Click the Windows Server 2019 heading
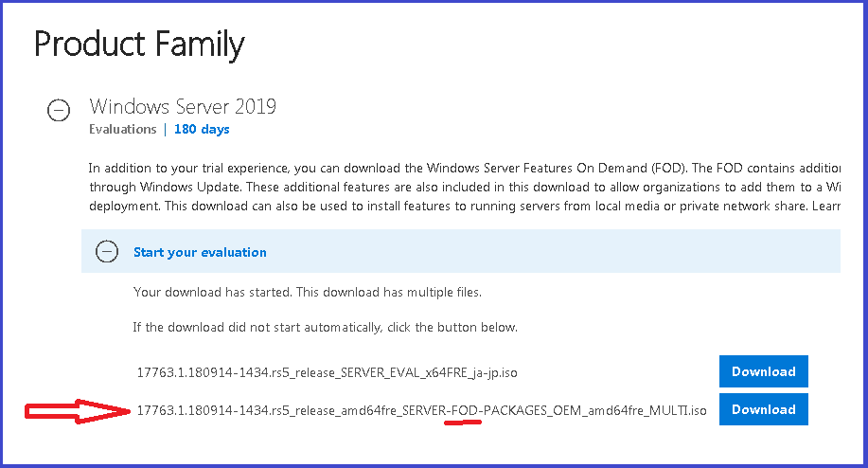The width and height of the screenshot is (868, 468). tap(183, 106)
